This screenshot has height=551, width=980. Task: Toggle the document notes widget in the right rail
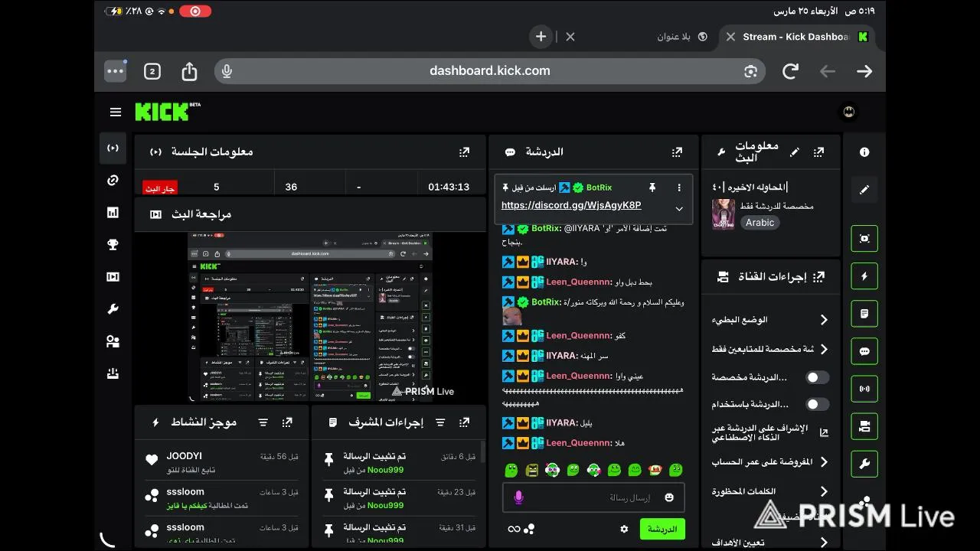pyautogui.click(x=864, y=314)
